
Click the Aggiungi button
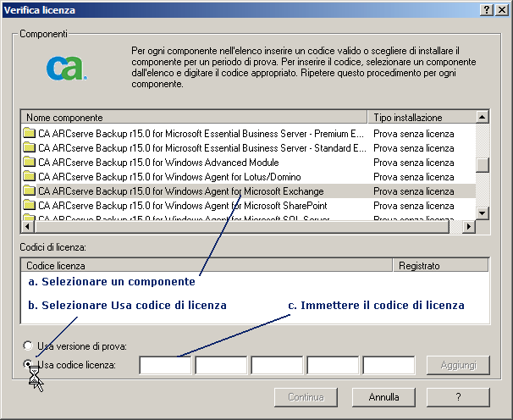[458, 365]
